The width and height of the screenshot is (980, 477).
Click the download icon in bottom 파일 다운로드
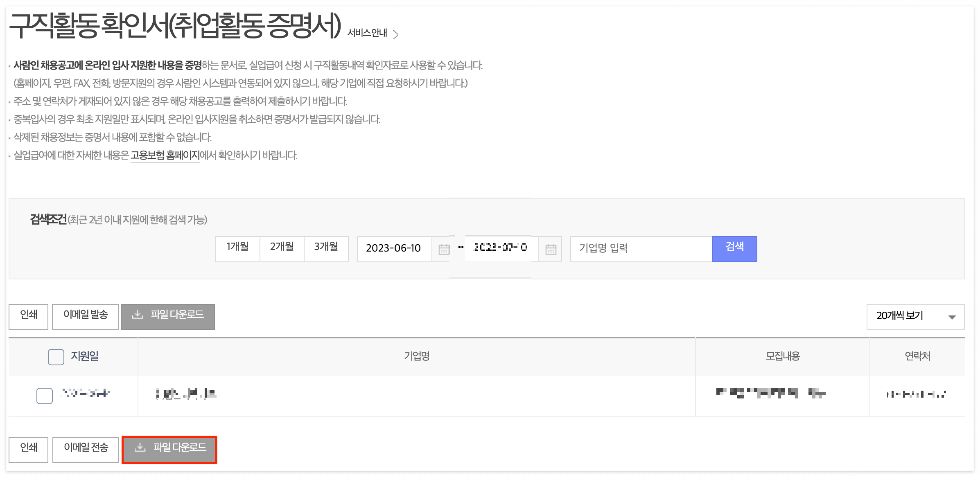pos(140,448)
